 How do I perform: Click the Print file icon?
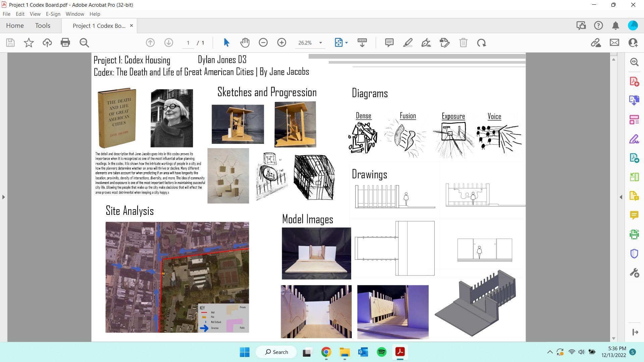[x=65, y=43]
